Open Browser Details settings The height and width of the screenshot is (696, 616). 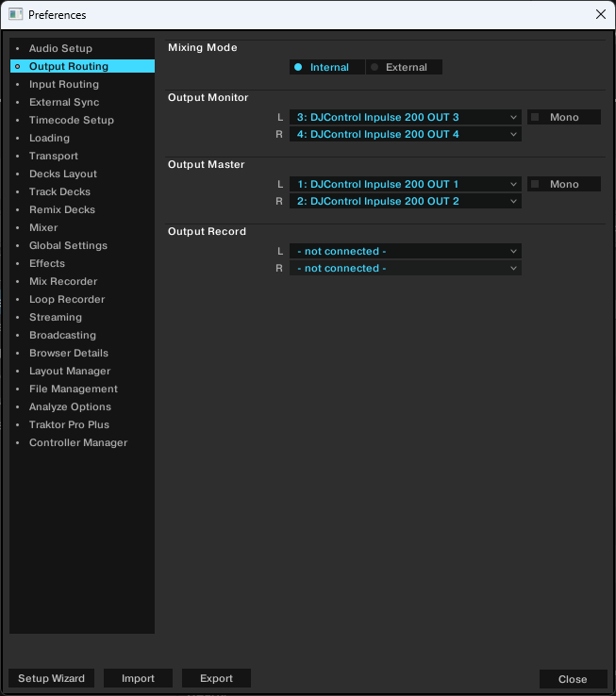[x=82, y=353]
